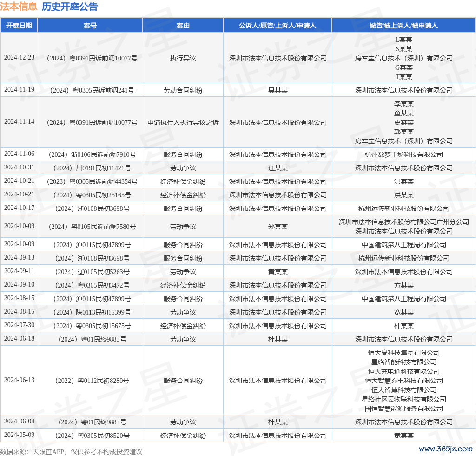Viewport: 476px width, 456px height.
Task: Click defendant 李某某
Action: pos(404,104)
